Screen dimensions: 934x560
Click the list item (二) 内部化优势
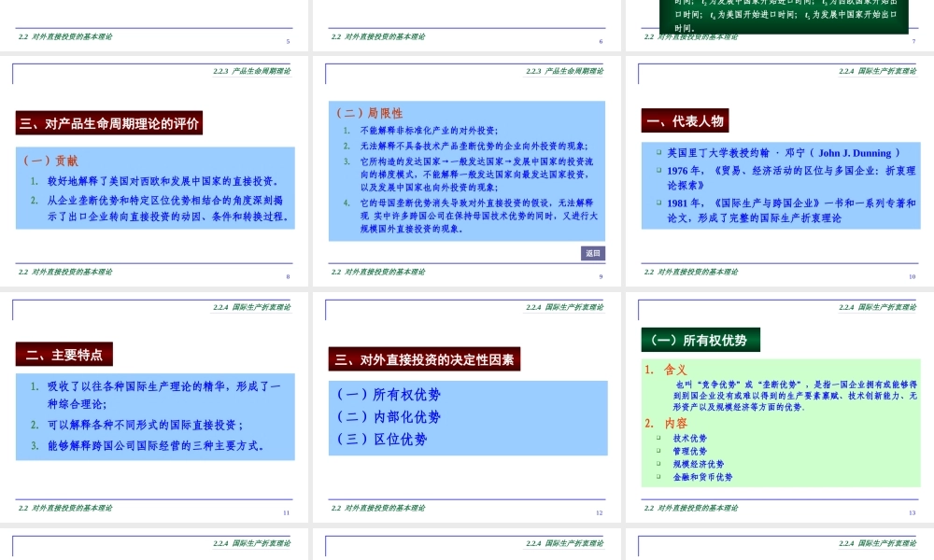click(x=389, y=417)
